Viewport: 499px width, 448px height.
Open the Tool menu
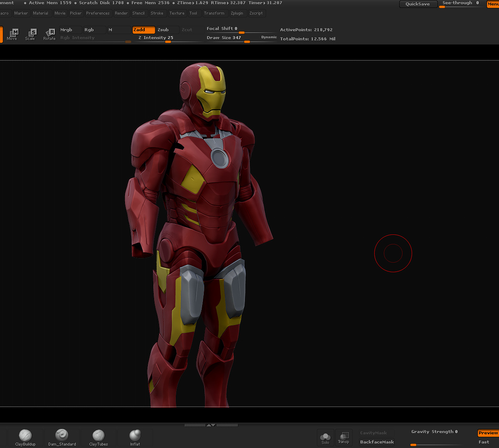point(193,13)
